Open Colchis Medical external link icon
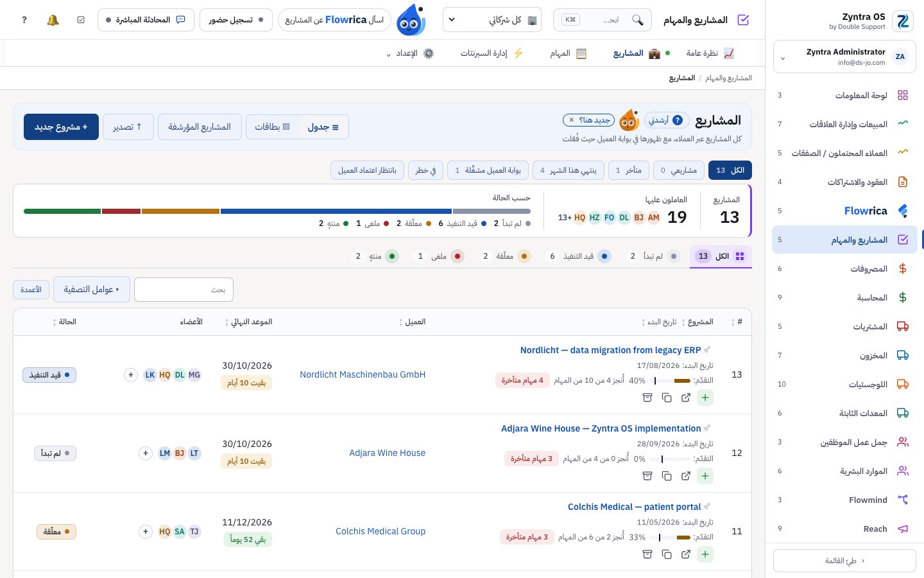This screenshot has height=578, width=924. pyautogui.click(x=686, y=554)
